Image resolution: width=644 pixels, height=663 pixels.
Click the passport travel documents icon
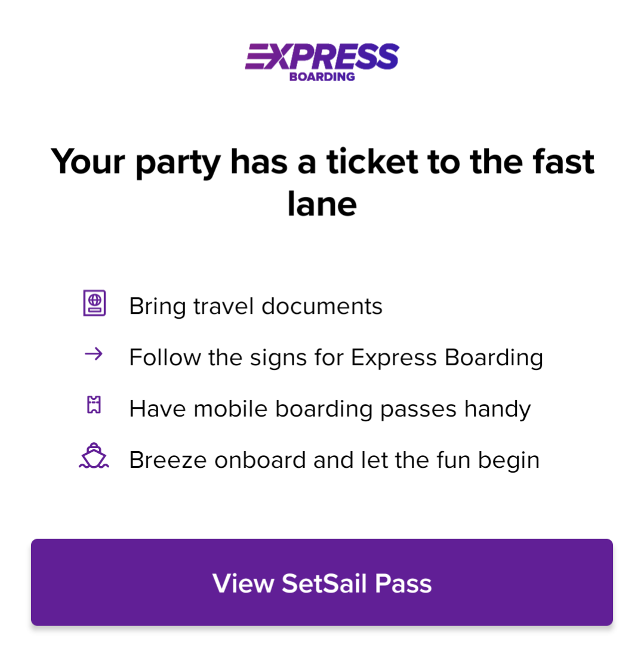pyautogui.click(x=94, y=303)
